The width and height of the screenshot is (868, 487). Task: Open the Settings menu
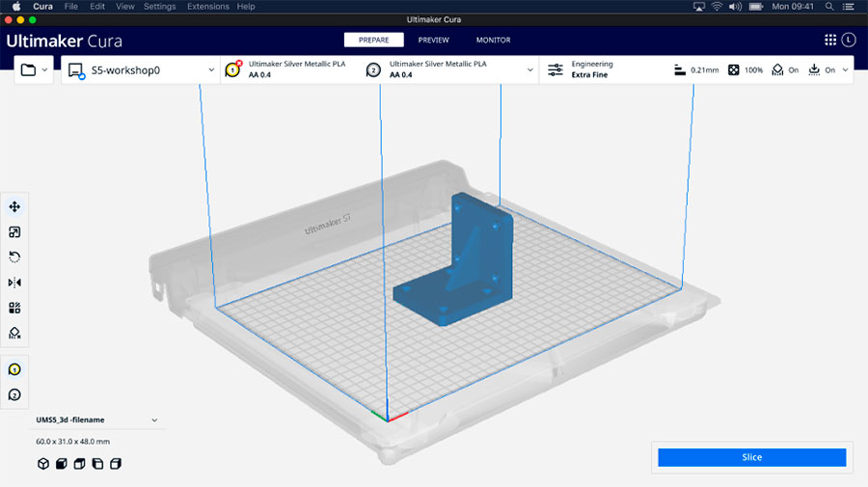[159, 7]
